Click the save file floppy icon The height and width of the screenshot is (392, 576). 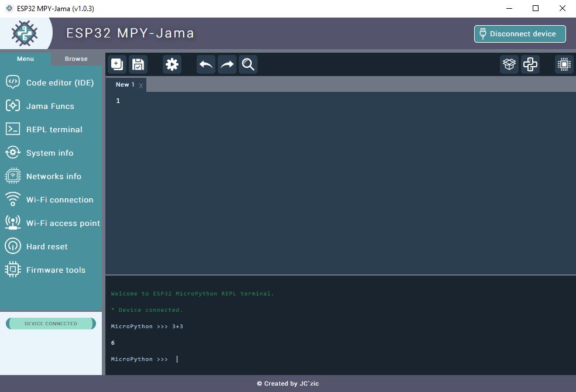(138, 64)
